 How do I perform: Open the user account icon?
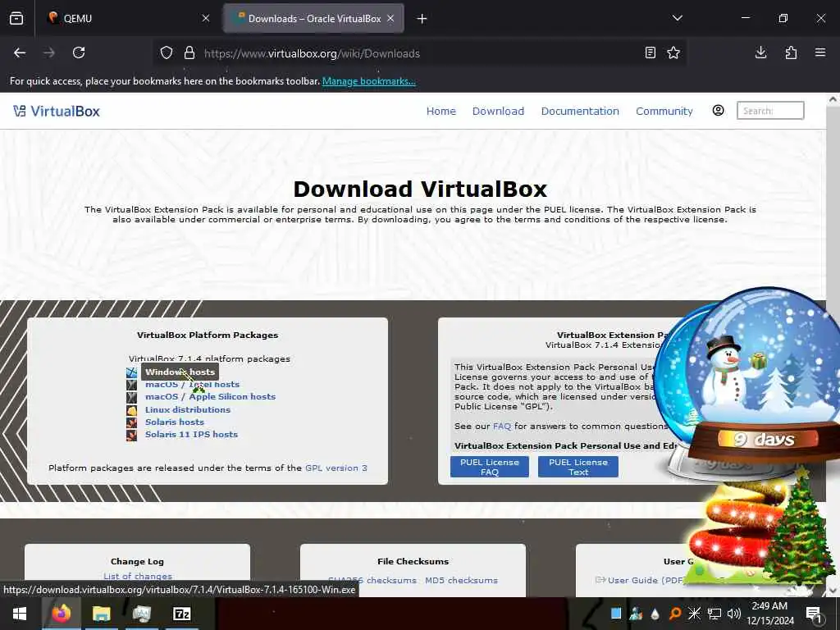pos(718,111)
